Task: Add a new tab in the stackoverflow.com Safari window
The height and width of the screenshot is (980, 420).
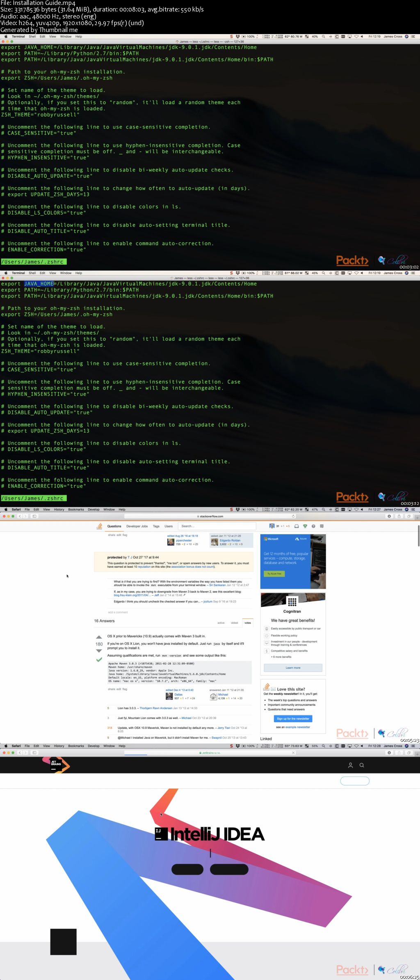Action: (x=418, y=518)
